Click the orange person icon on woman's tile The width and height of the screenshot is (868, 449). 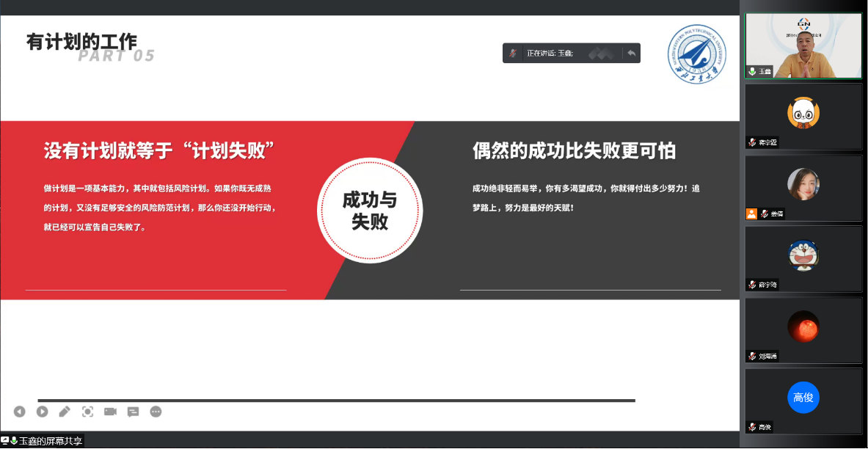751,213
